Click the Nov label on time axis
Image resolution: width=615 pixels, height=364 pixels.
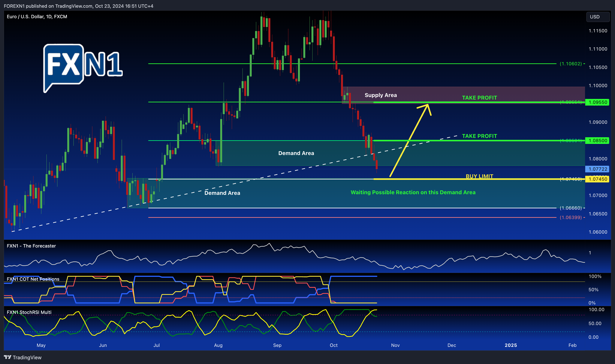395,345
